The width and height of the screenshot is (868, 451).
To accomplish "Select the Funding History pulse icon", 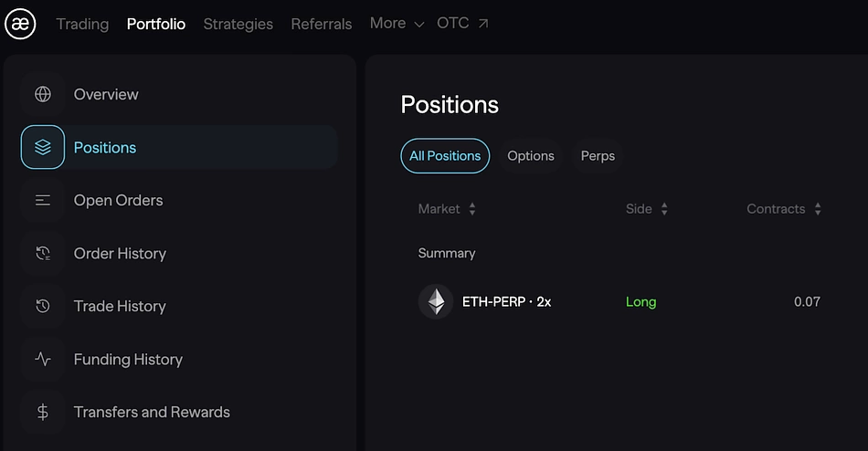I will tap(43, 359).
